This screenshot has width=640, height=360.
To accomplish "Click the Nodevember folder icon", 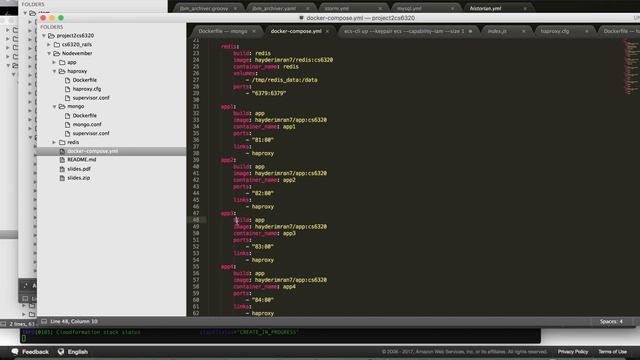I will tap(57, 53).
